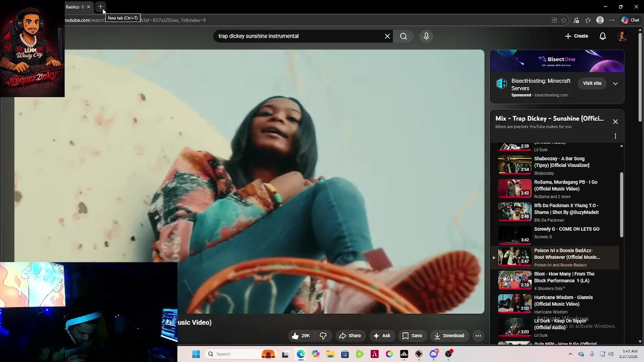Viewport: 644px width, 362px height.
Task: Open more actions for the video
Action: (478, 336)
